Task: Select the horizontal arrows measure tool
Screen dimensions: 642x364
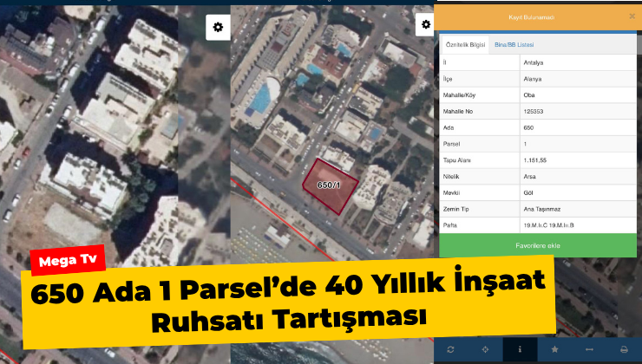Action: coord(590,349)
